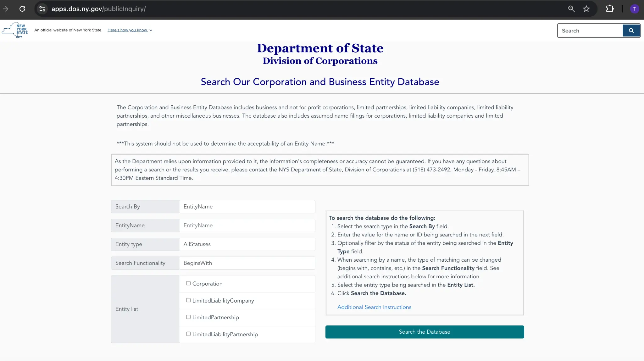Check the LimitedPartnership checkbox
This screenshot has width=644, height=361.
[188, 317]
